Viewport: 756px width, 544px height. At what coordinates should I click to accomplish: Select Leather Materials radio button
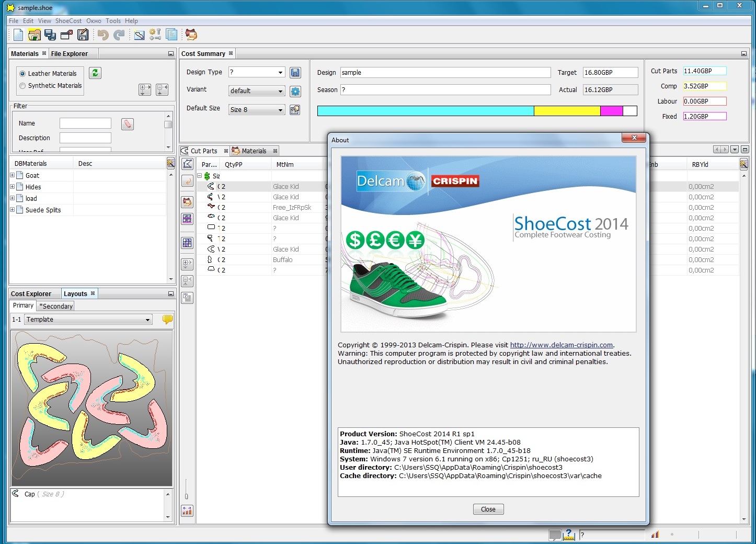22,74
